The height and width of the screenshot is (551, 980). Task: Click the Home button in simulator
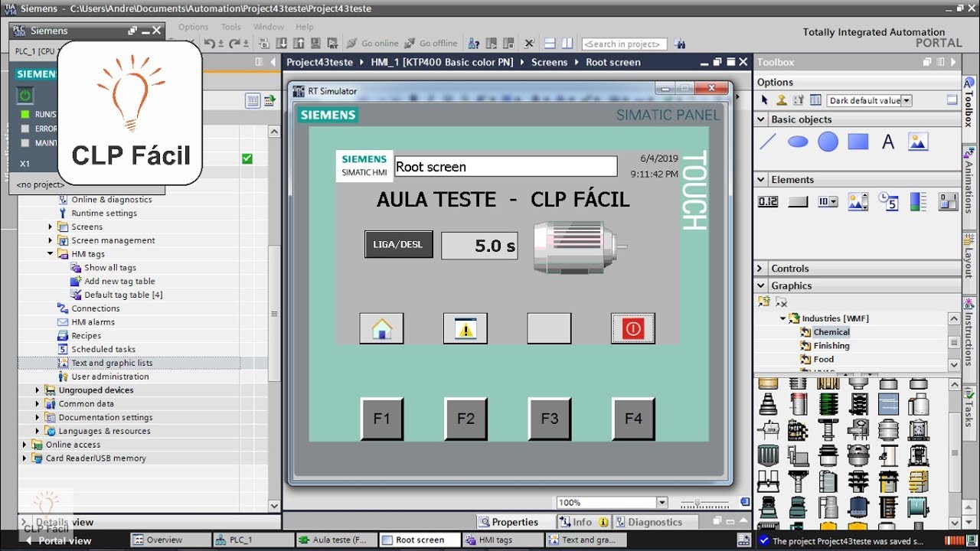click(x=381, y=329)
